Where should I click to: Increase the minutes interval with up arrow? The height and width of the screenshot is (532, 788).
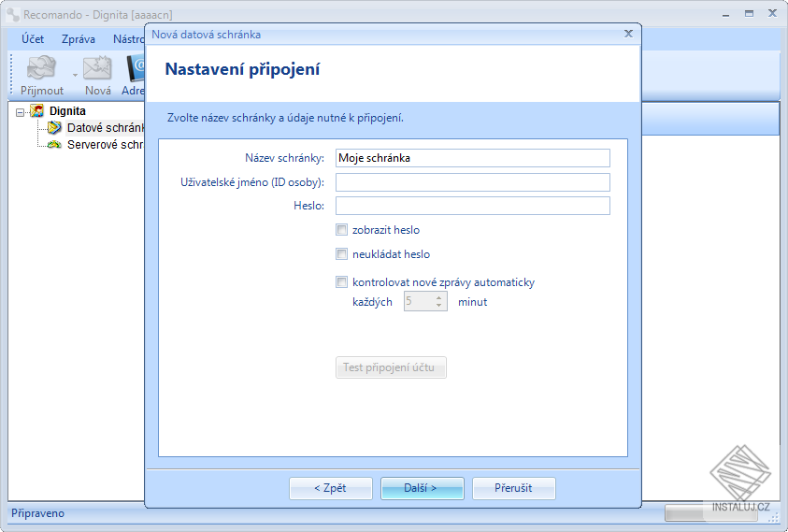pyautogui.click(x=438, y=297)
